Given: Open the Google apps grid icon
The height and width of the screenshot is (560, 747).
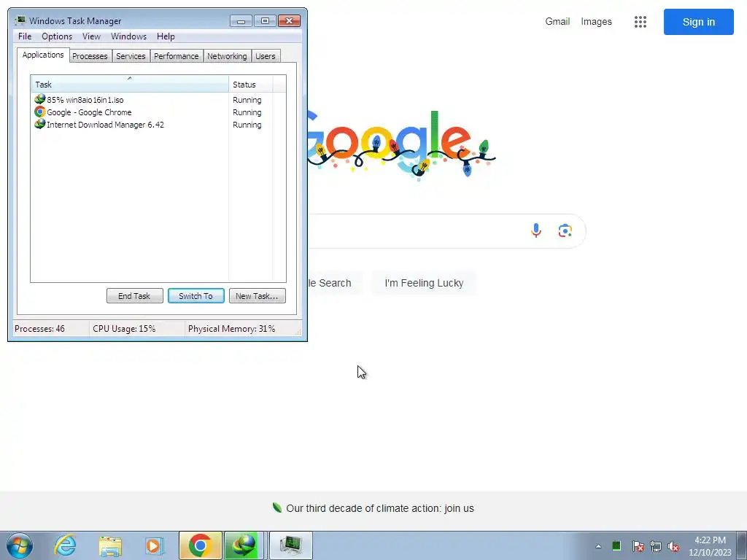Looking at the screenshot, I should coord(640,21).
